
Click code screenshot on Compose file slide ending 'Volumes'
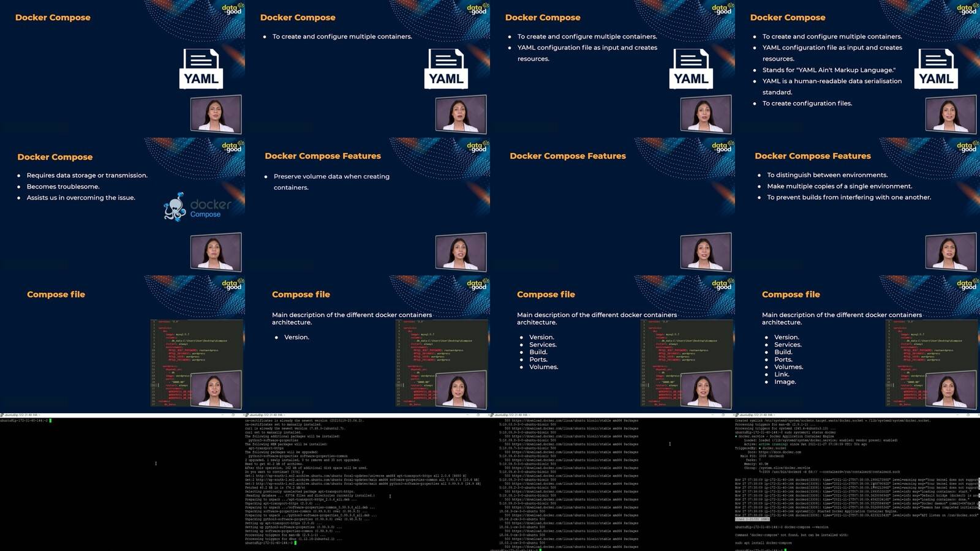click(687, 362)
